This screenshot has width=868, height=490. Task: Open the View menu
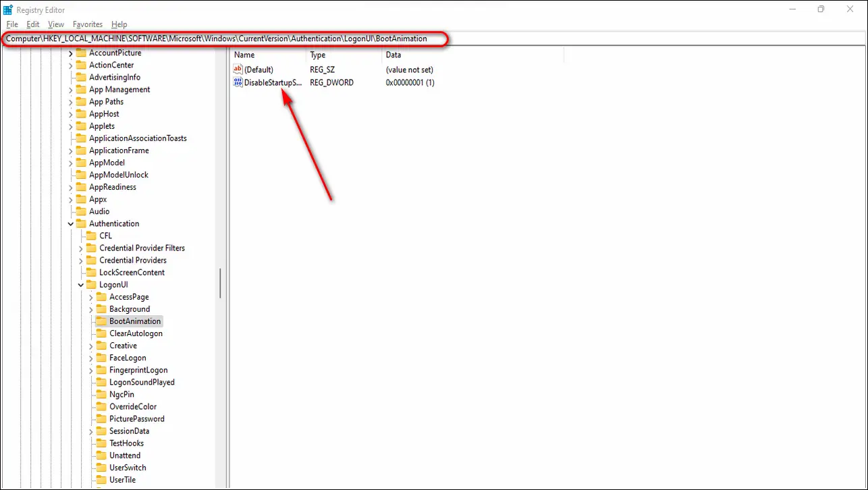pyautogui.click(x=56, y=24)
